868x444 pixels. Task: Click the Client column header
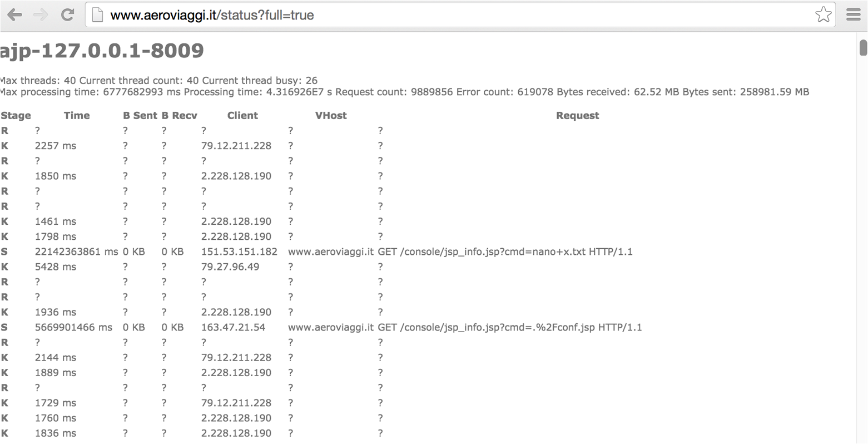242,115
